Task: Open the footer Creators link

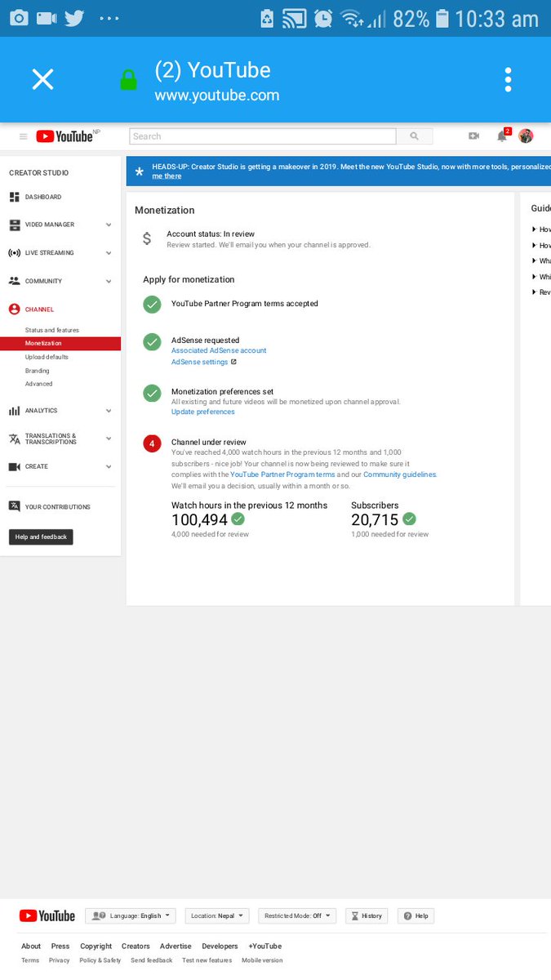Action: 136,947
